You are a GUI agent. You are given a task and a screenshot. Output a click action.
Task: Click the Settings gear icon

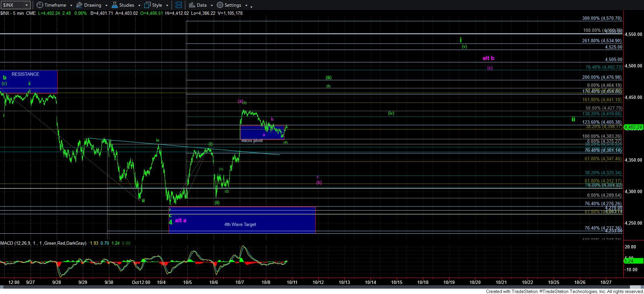[x=220, y=5]
